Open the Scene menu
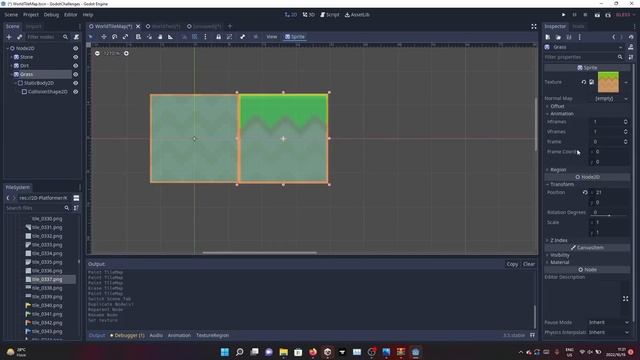 (x=11, y=15)
